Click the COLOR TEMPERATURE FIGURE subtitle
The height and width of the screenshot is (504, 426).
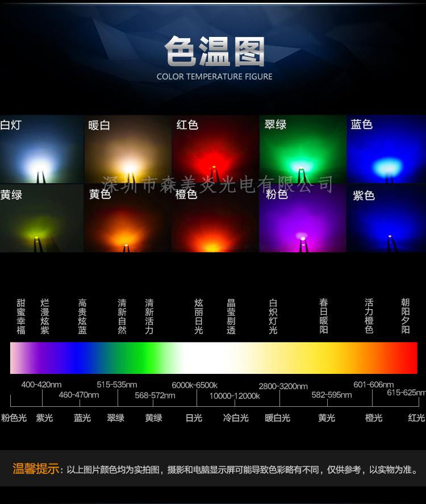(214, 77)
